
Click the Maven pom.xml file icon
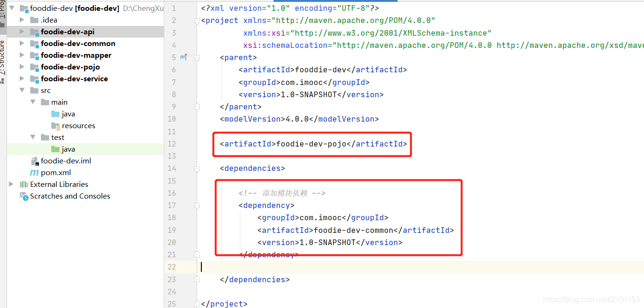(x=34, y=173)
